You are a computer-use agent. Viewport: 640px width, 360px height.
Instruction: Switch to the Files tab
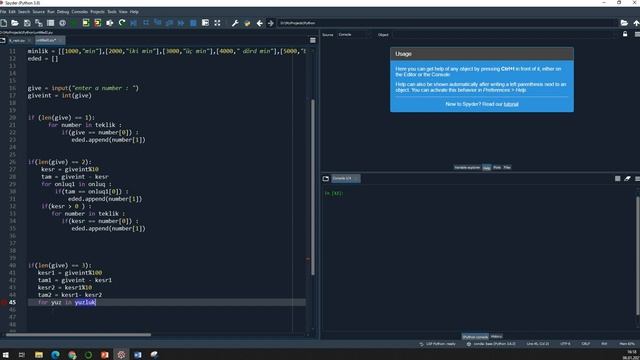(x=507, y=167)
